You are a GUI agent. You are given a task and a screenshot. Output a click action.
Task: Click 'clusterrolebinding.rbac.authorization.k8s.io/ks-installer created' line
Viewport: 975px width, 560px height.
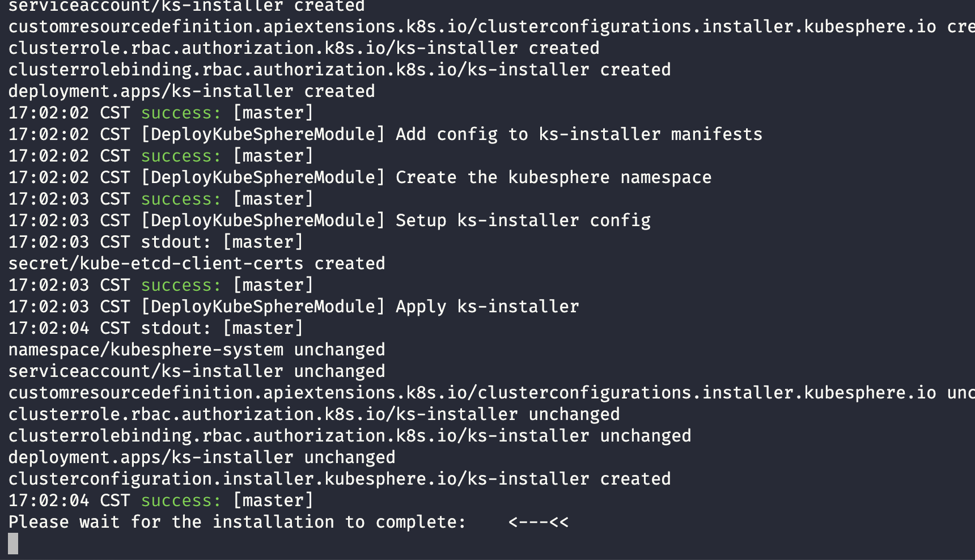(340, 70)
